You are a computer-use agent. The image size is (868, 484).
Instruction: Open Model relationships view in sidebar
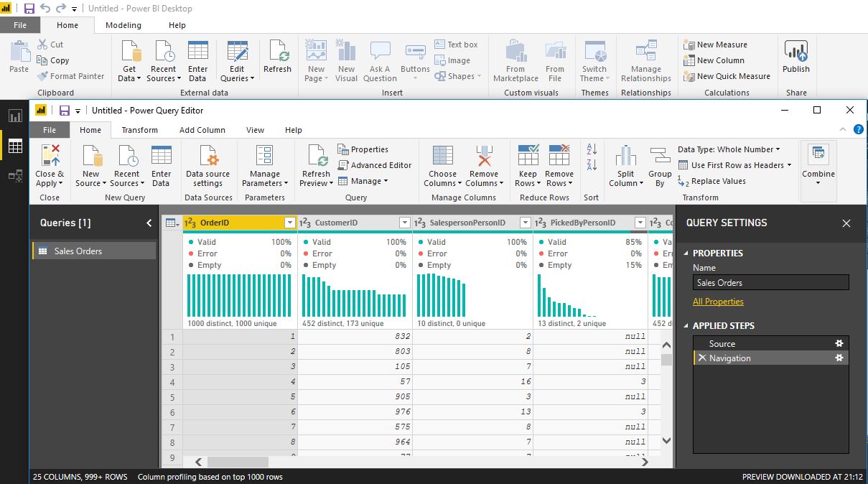(x=15, y=176)
